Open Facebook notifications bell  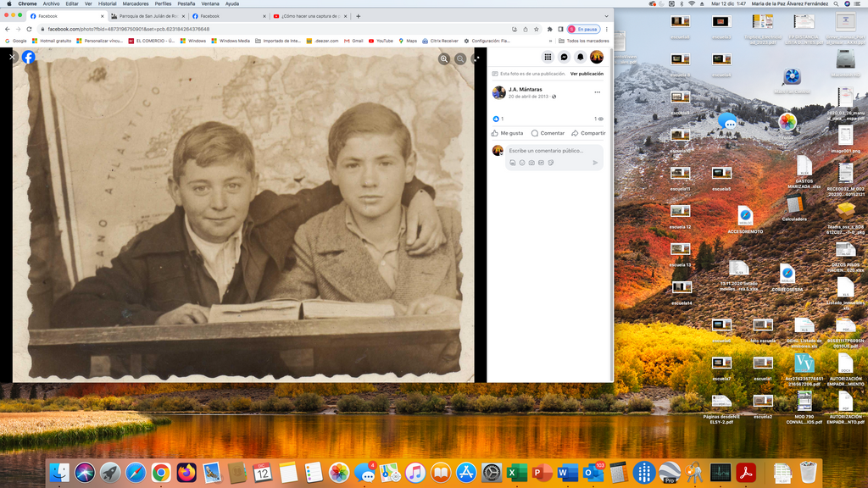pos(581,57)
